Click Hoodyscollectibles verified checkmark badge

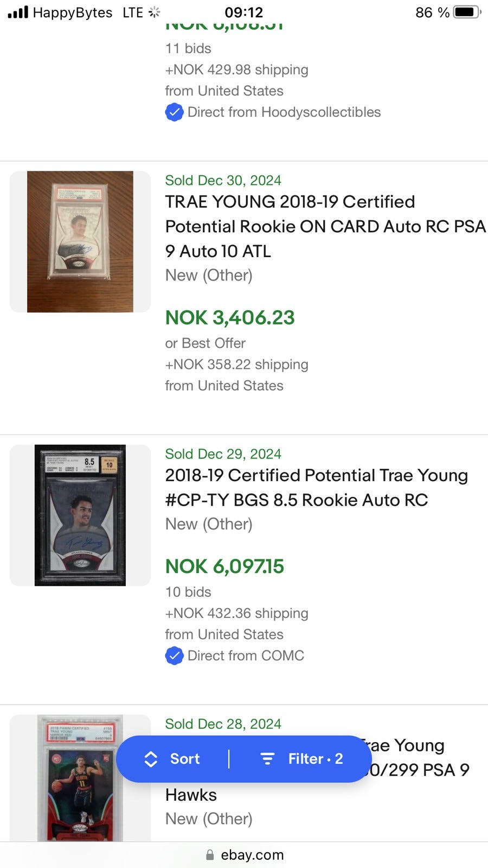174,112
